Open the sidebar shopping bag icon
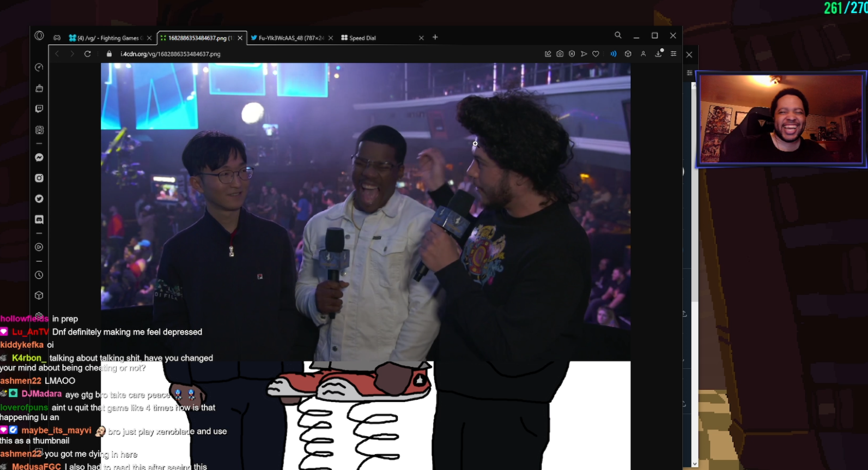Screen dimensions: 868x470 click(39, 88)
